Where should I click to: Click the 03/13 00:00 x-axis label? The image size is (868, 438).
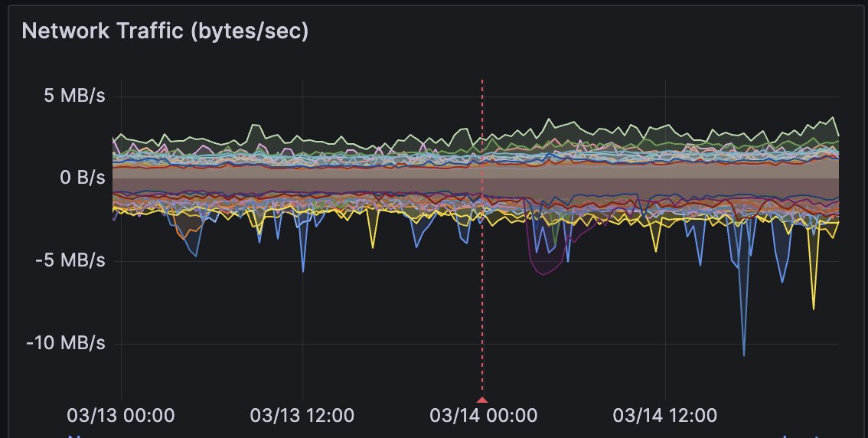click(121, 416)
